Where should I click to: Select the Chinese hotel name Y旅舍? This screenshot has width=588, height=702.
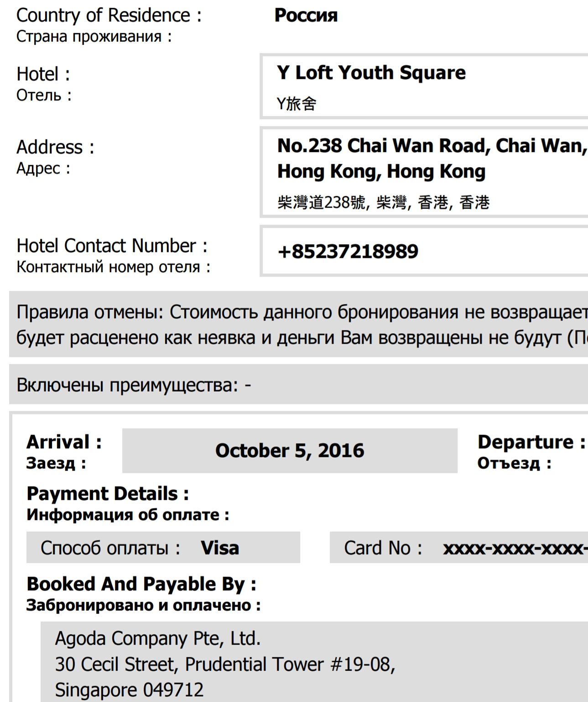[297, 104]
